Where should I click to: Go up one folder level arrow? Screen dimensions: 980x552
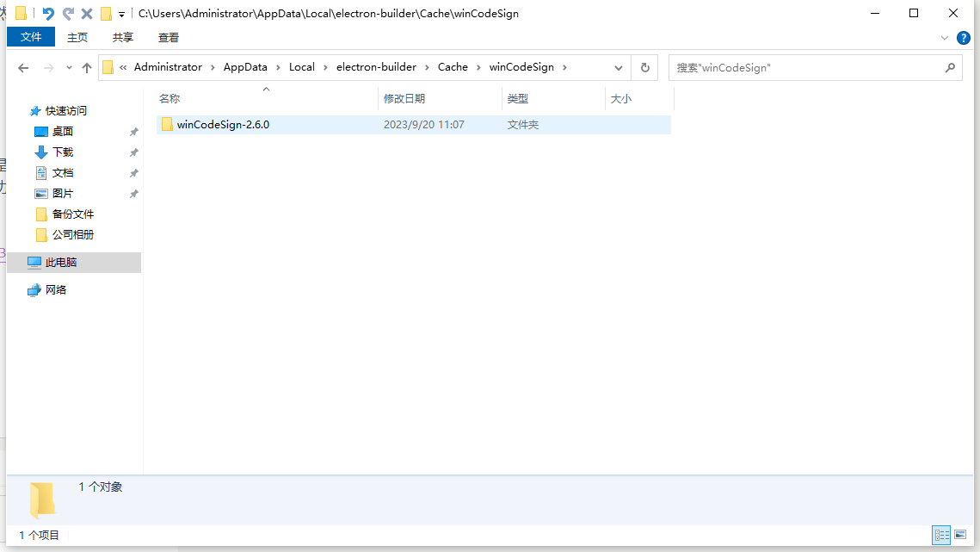pos(87,68)
